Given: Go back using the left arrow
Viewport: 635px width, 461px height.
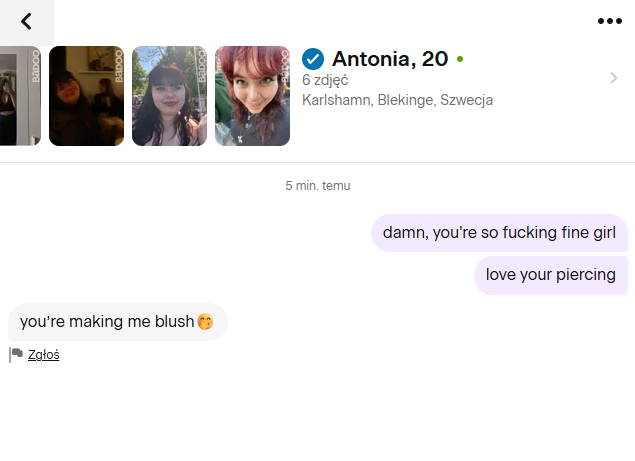Looking at the screenshot, I should click(26, 21).
